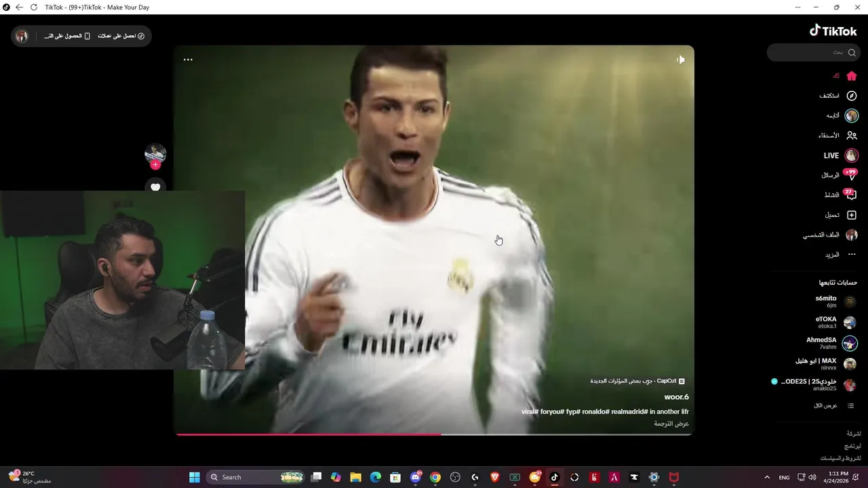The width and height of the screenshot is (868, 488).
Task: Open the woor.6 username link
Action: click(677, 397)
